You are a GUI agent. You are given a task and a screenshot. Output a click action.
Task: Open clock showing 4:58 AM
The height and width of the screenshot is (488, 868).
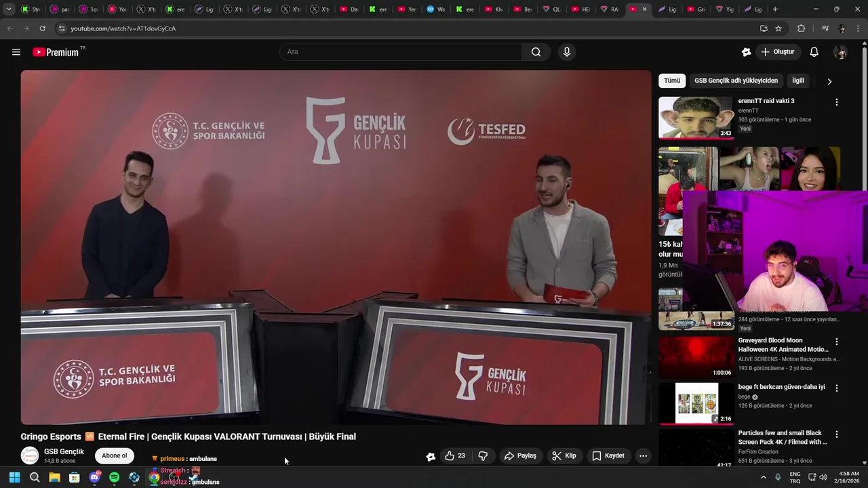point(848,478)
